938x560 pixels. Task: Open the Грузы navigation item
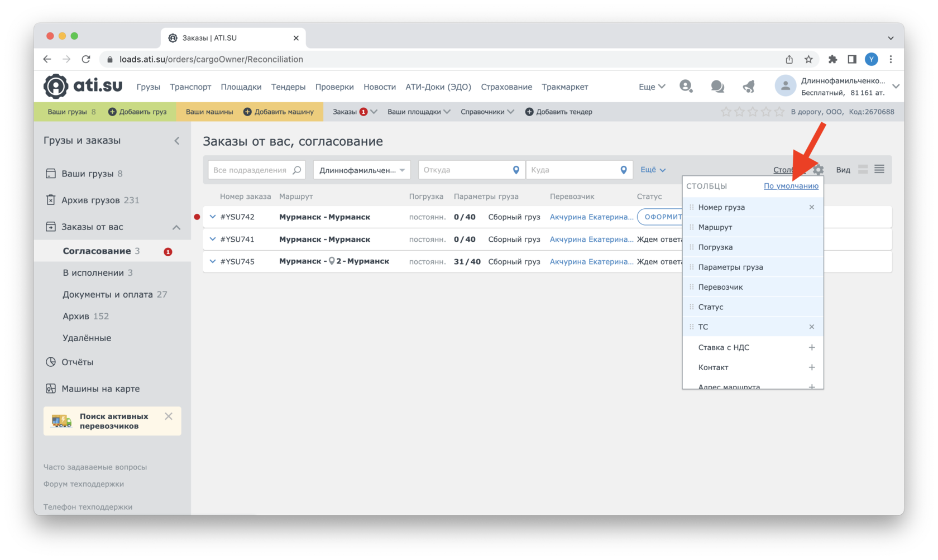coord(148,87)
